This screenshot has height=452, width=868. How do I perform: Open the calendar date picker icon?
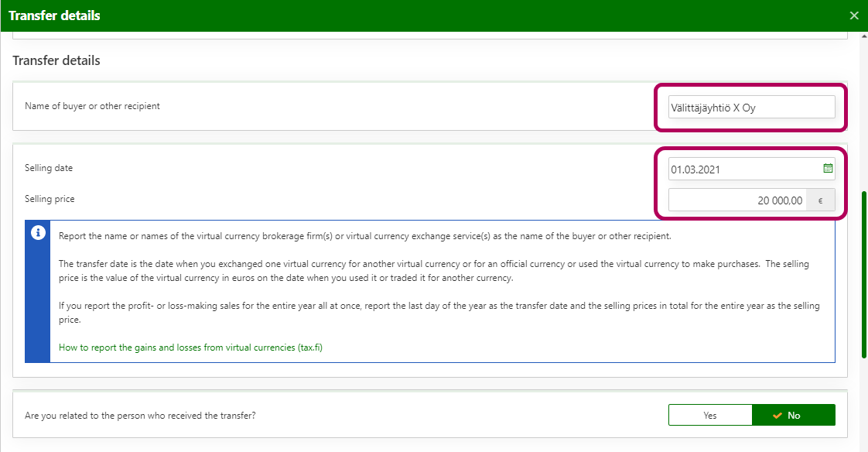tap(827, 168)
